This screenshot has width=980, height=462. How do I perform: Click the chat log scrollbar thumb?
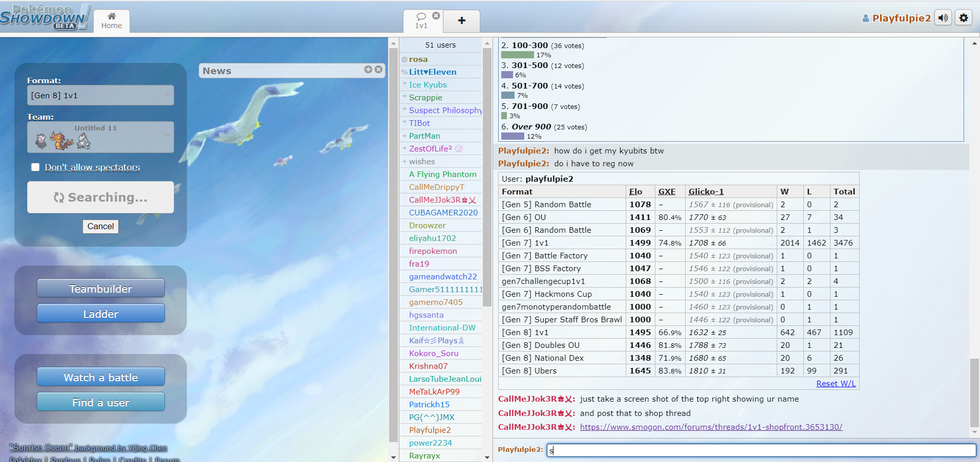[x=974, y=393]
